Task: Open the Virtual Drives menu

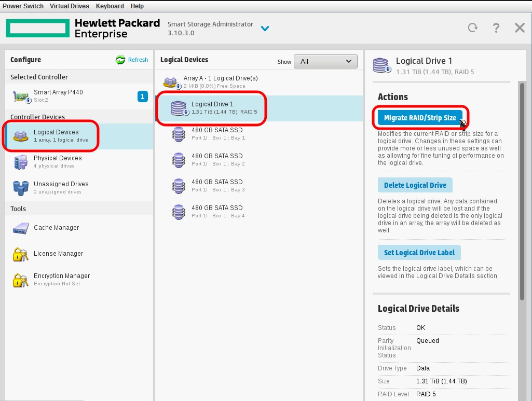Action: click(70, 6)
